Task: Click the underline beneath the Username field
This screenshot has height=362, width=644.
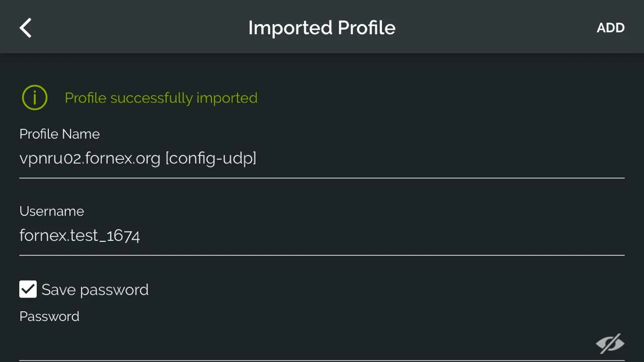Action: [322, 255]
